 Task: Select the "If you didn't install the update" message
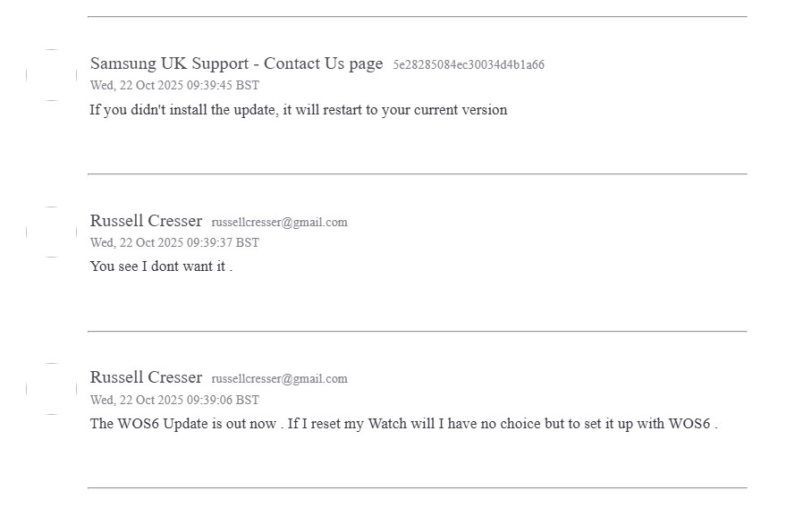pyautogui.click(x=298, y=110)
